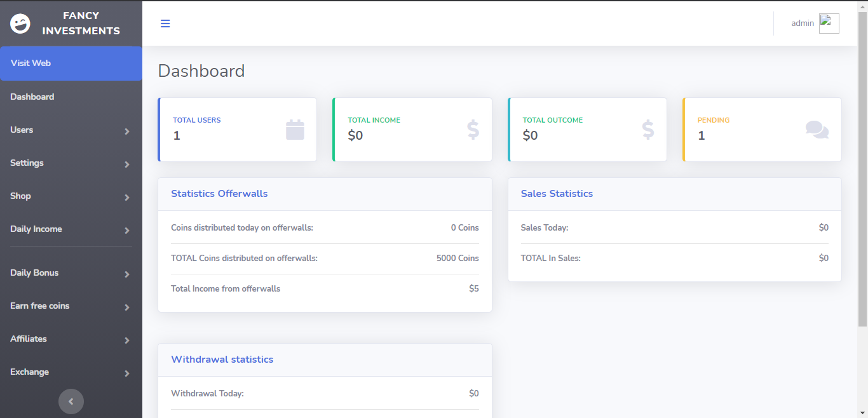The height and width of the screenshot is (418, 868).
Task: Click the 'Sales Today:' label
Action: (x=545, y=227)
